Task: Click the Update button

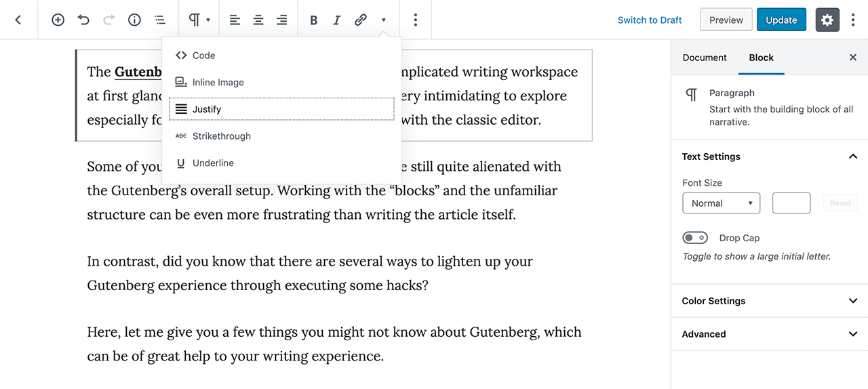Action: (781, 20)
